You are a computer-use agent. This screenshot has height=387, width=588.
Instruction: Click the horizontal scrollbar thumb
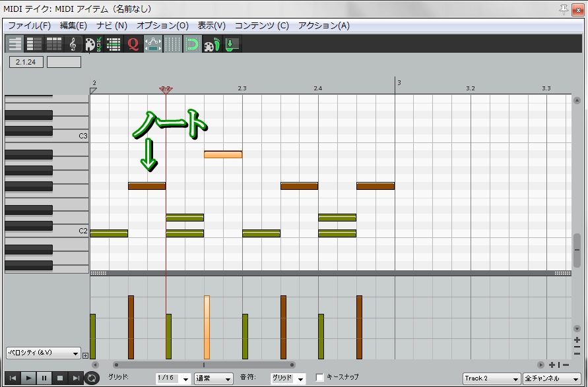pyautogui.click(x=204, y=365)
